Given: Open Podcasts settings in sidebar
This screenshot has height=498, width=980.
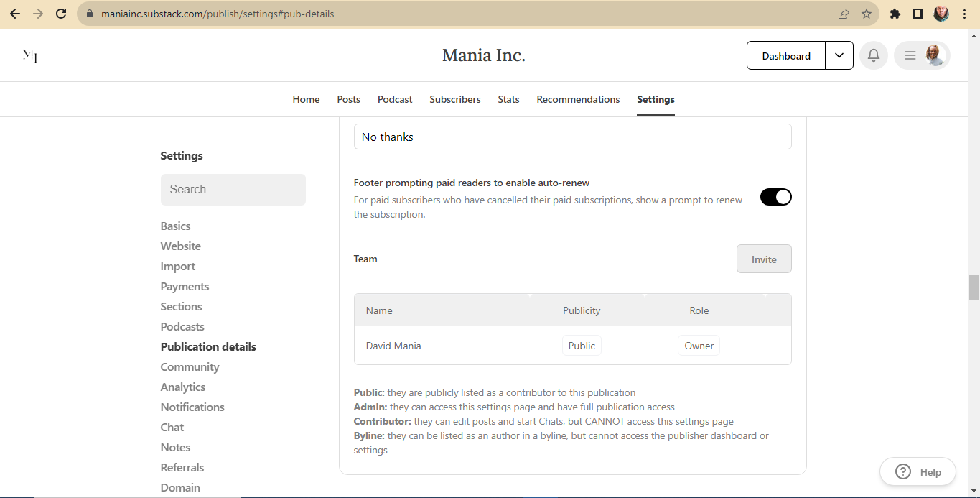Looking at the screenshot, I should coord(182,326).
